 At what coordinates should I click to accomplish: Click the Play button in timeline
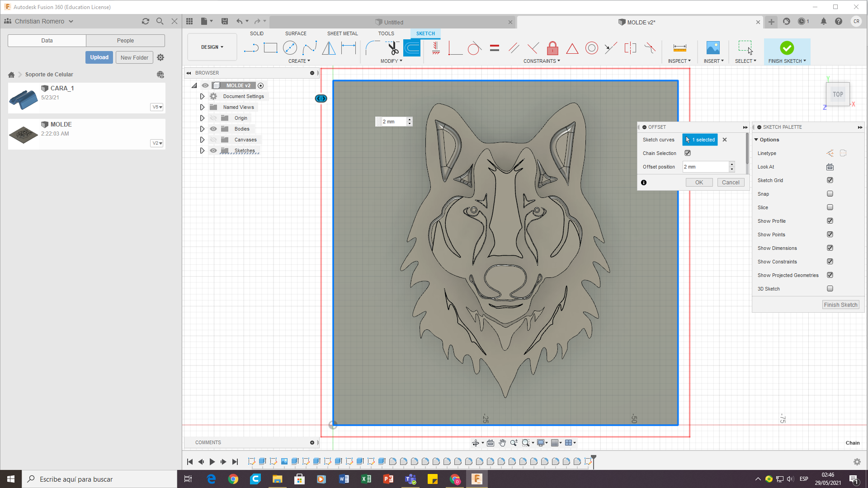(212, 462)
